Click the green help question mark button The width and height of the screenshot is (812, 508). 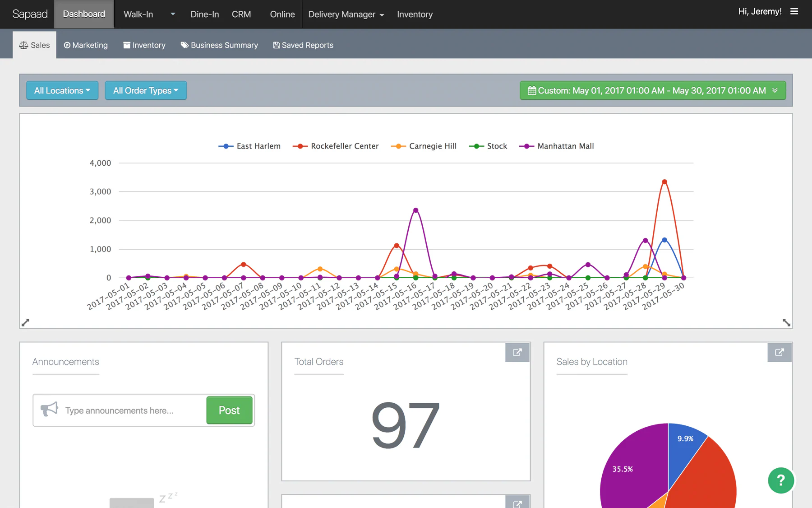pyautogui.click(x=781, y=480)
